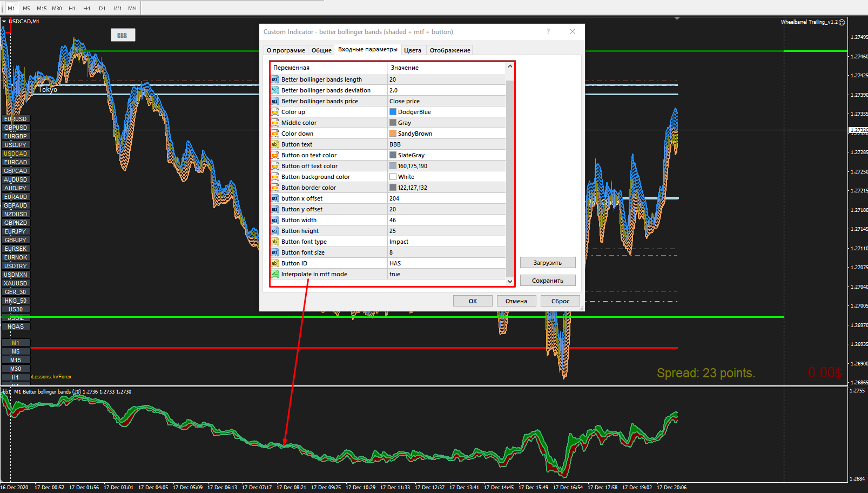Switch to the Цвета tab
This screenshot has height=493, width=868.
[x=413, y=50]
